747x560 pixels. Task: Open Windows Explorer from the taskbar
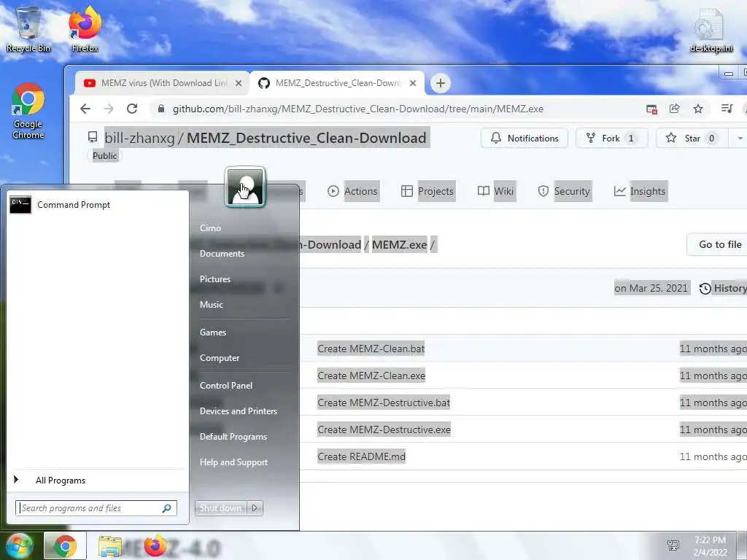click(110, 547)
